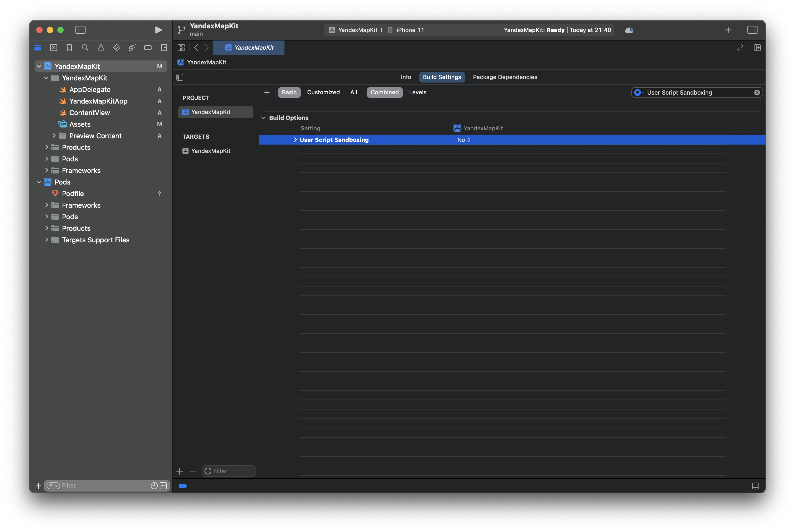Viewport: 795px width, 532px height.
Task: Open the Bookmark navigator icon
Action: [x=69, y=48]
